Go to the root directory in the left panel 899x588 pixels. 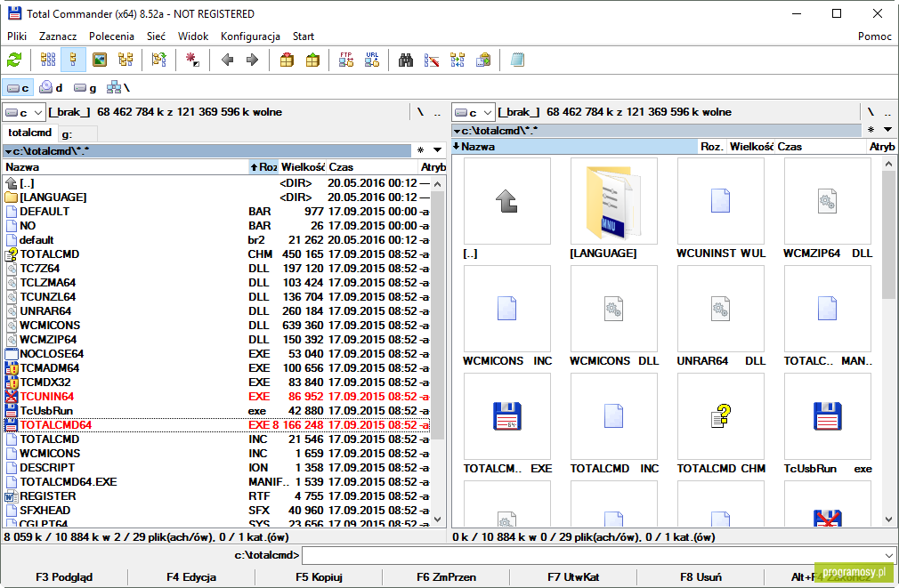coord(420,112)
